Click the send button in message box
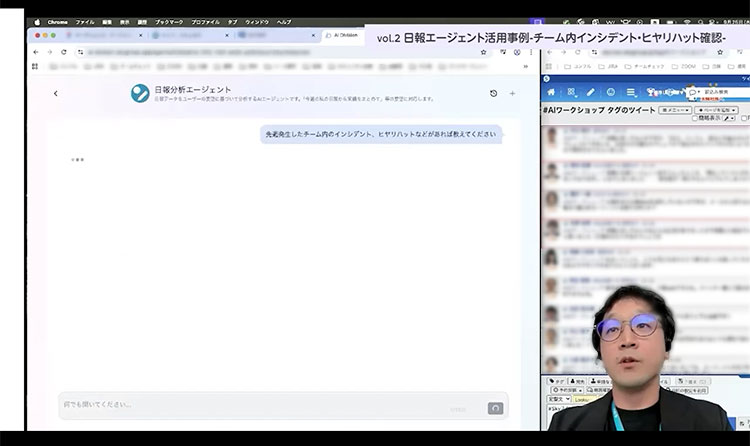 pos(494,408)
